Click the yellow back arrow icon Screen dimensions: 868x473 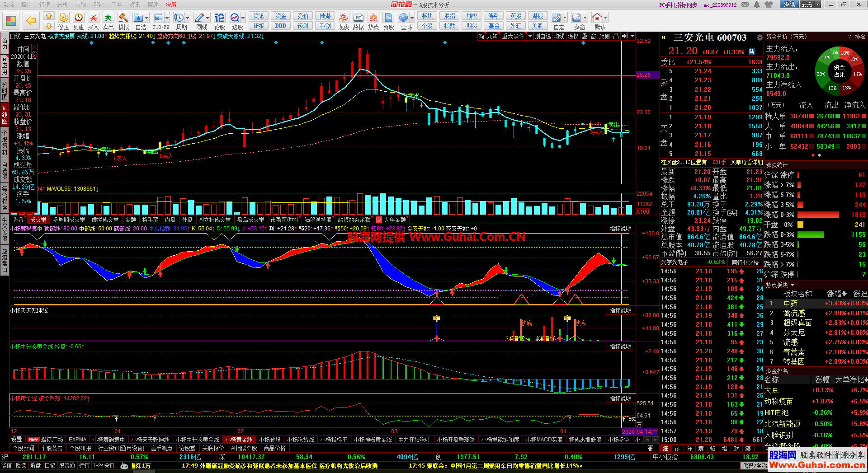pyautogui.click(x=31, y=21)
